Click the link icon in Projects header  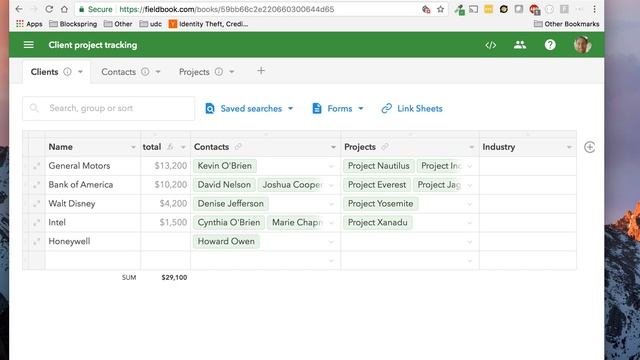tap(385, 147)
